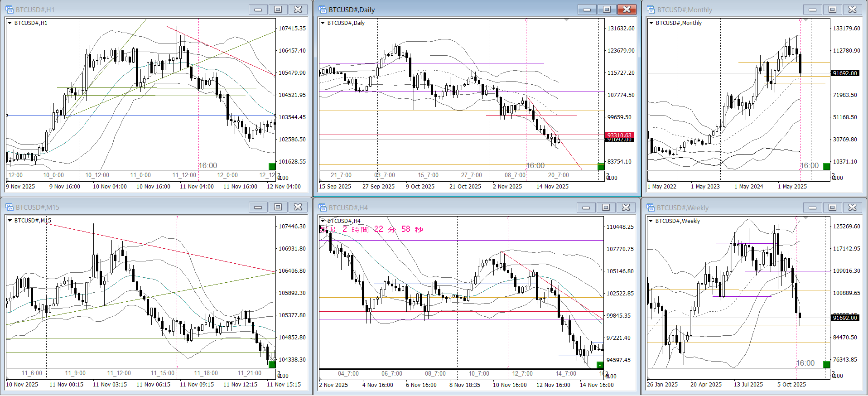Click the gray chart shift triangle on Daily chart
This screenshot has height=396, width=868.
coord(566,20)
